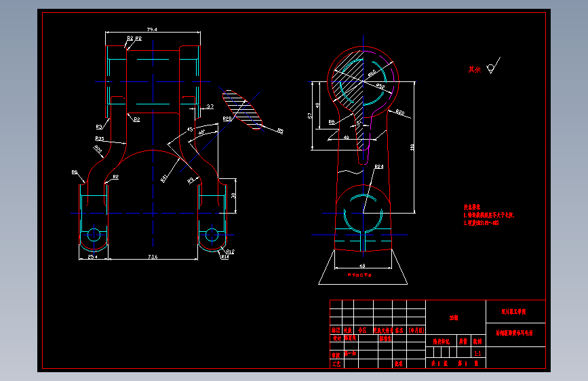
Task: Select the hatched oval cross-section
Action: click(x=242, y=111)
